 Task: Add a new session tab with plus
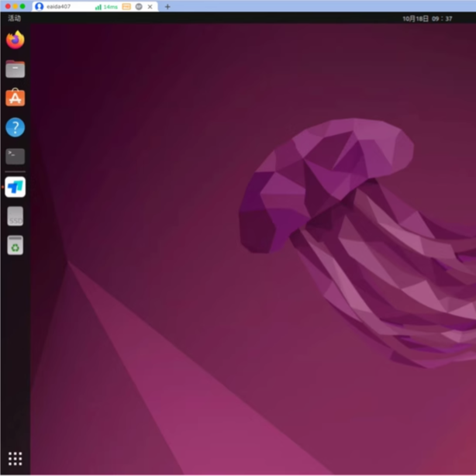167,7
